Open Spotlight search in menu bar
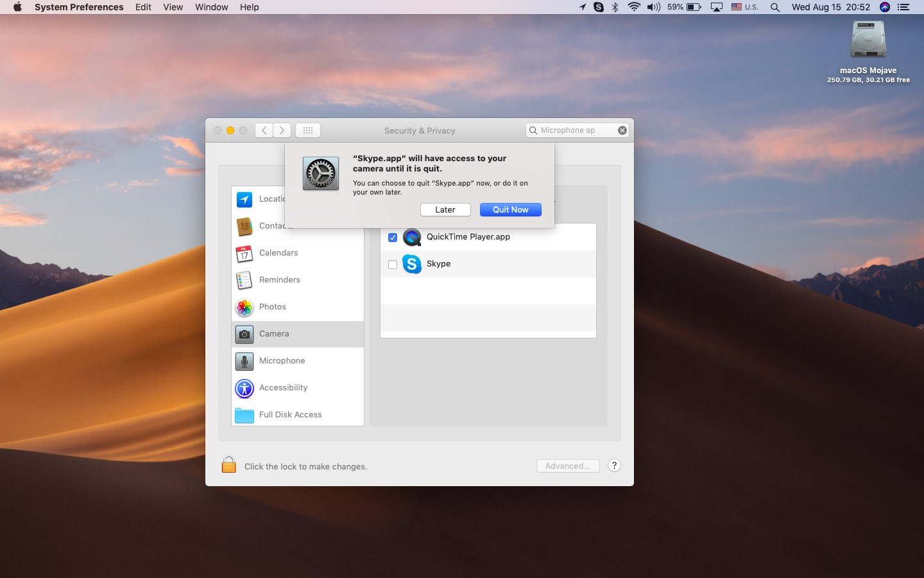Viewport: 924px width, 578px height. coord(775,7)
